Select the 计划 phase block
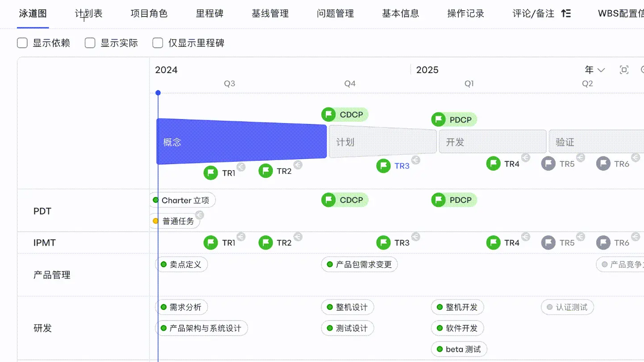This screenshot has height=362, width=644. (382, 142)
